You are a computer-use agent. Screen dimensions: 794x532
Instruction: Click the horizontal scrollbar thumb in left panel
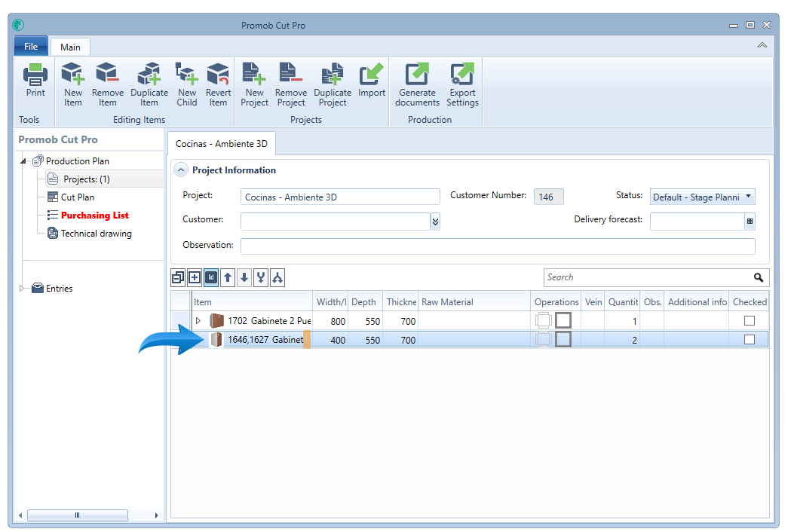coord(78,515)
